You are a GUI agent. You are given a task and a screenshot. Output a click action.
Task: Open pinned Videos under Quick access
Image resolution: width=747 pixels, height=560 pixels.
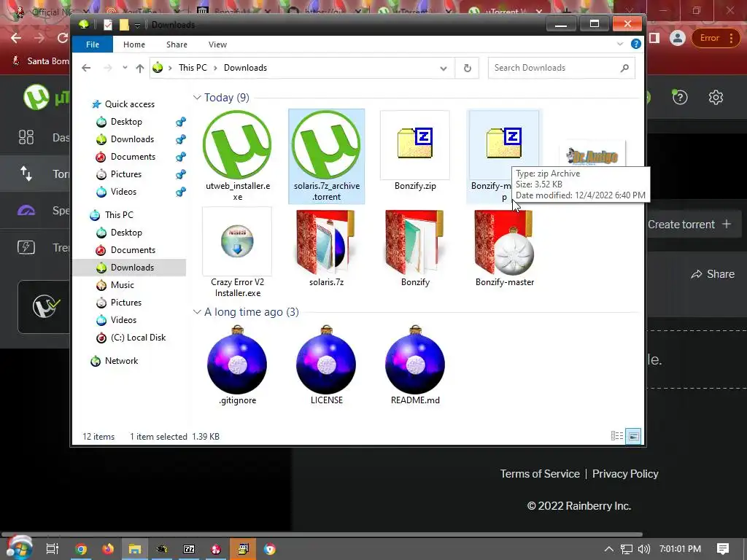tap(123, 192)
